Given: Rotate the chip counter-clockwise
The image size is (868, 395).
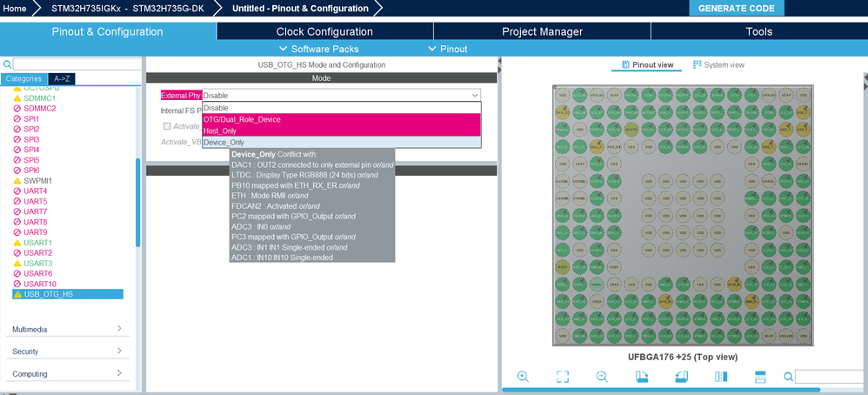Looking at the screenshot, I should (682, 377).
